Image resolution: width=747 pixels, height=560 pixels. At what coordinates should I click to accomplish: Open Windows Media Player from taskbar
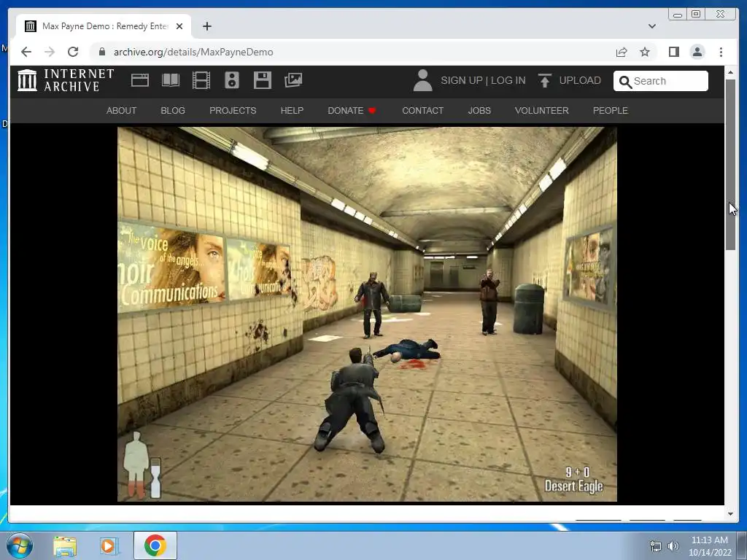pyautogui.click(x=108, y=545)
